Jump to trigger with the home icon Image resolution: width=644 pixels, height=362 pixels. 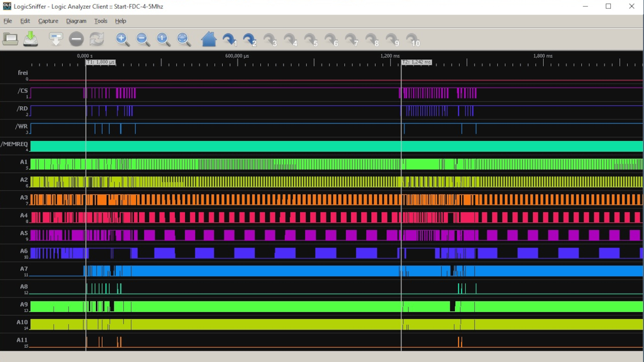click(209, 39)
